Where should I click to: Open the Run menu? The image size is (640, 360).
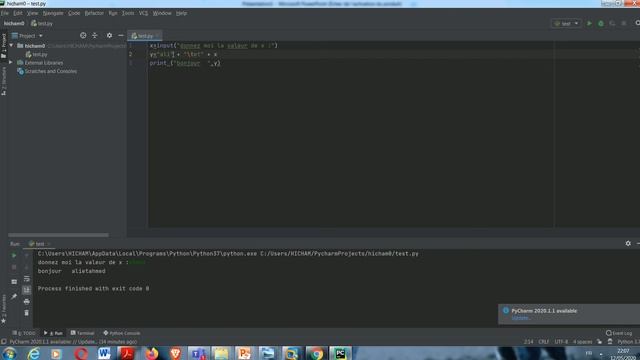(113, 13)
